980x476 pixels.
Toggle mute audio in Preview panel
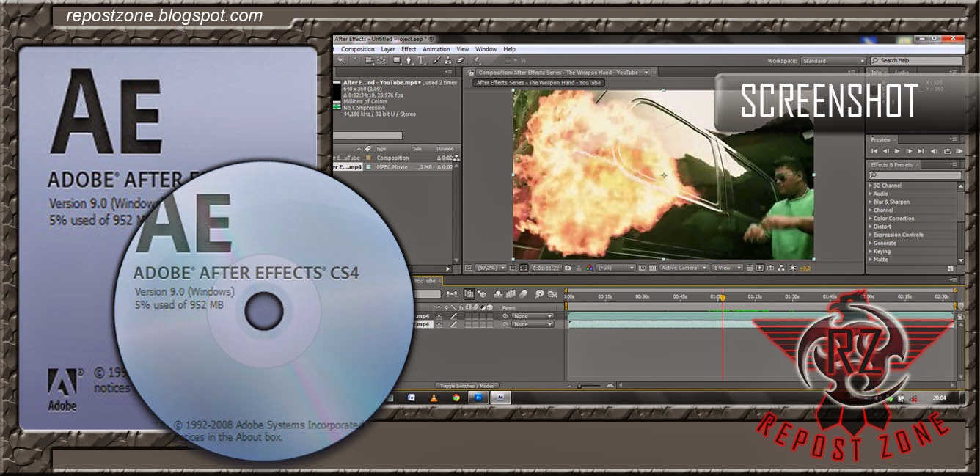tap(935, 151)
